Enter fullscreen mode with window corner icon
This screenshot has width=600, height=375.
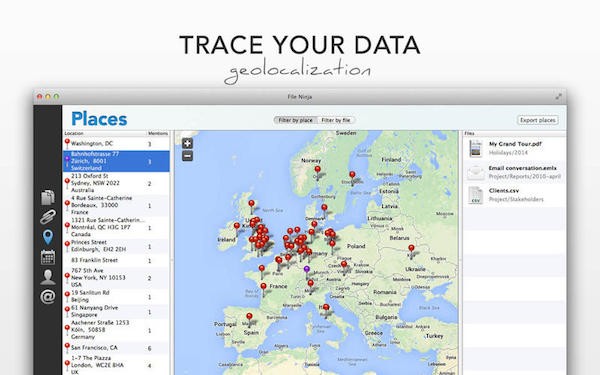tap(559, 97)
